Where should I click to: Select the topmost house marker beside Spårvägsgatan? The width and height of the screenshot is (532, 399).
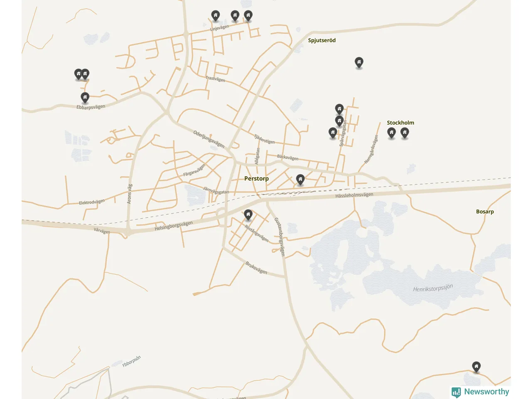point(339,109)
